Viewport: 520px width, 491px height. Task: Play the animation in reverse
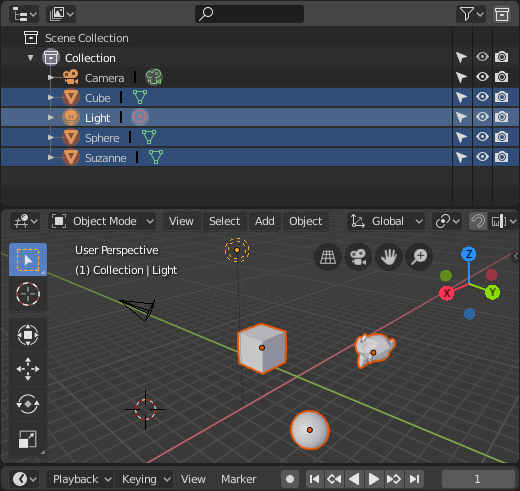pos(354,479)
